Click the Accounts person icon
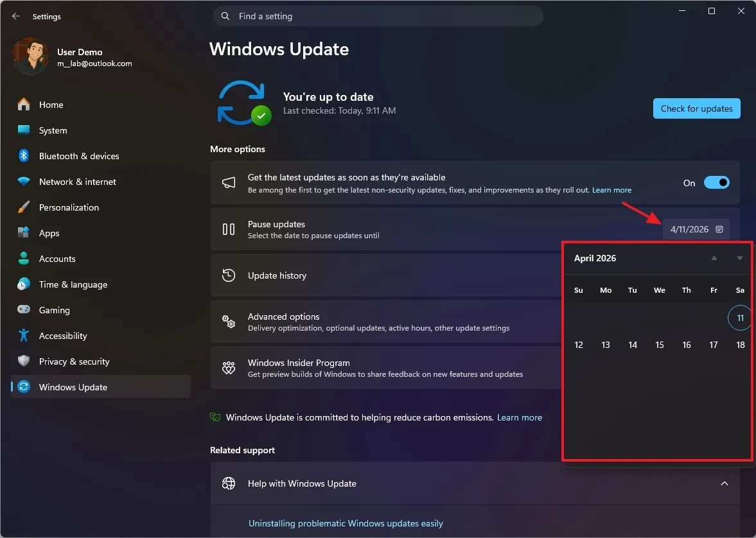 (24, 258)
